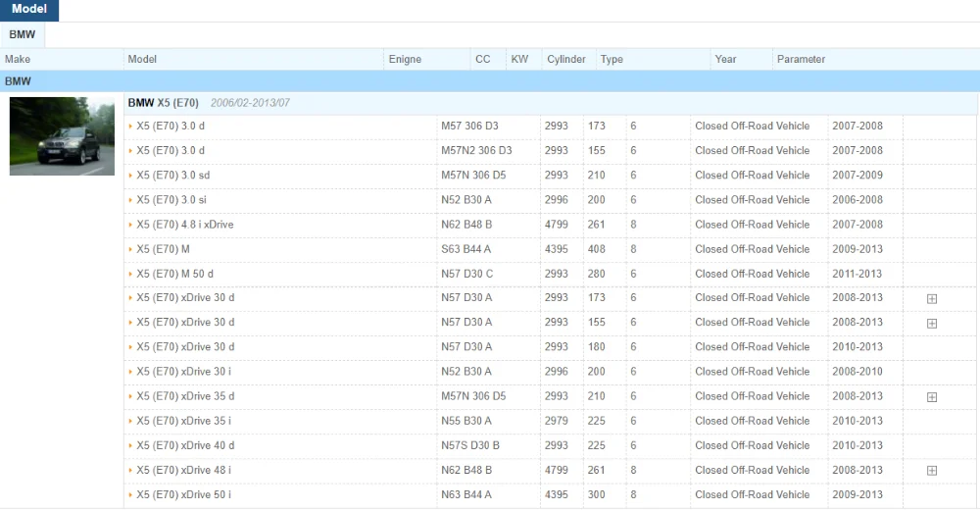Click the orange arrow beside X5 (E70) 3.0 si

pyautogui.click(x=130, y=200)
